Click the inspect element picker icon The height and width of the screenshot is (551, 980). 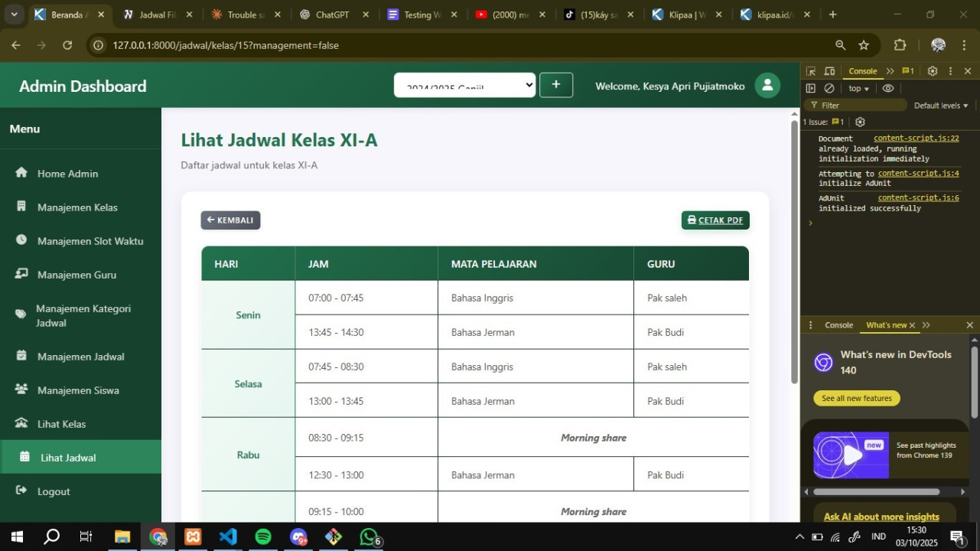point(811,71)
